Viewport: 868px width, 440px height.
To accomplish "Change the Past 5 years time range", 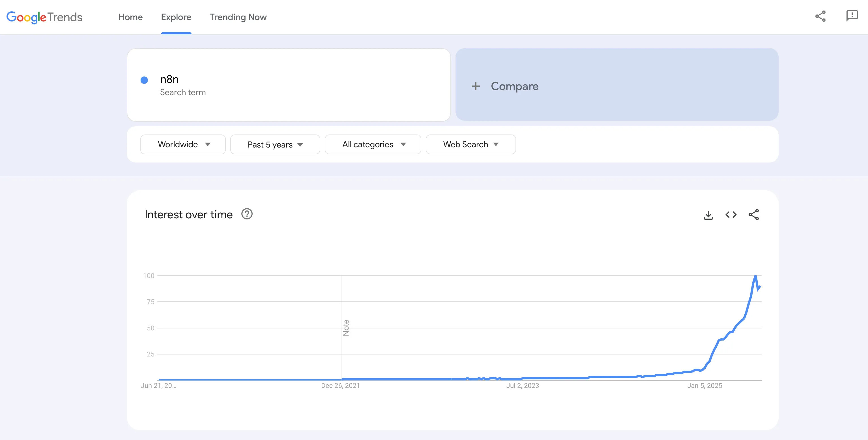I will tap(275, 144).
